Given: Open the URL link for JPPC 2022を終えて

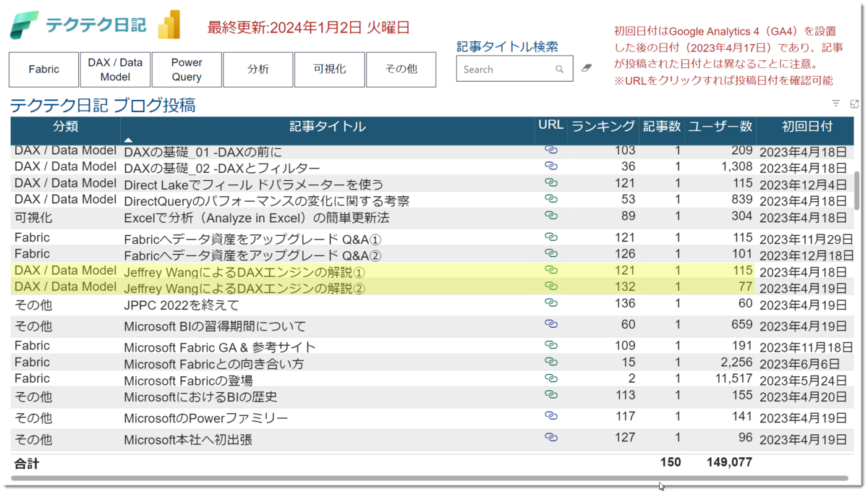Looking at the screenshot, I should tap(551, 303).
